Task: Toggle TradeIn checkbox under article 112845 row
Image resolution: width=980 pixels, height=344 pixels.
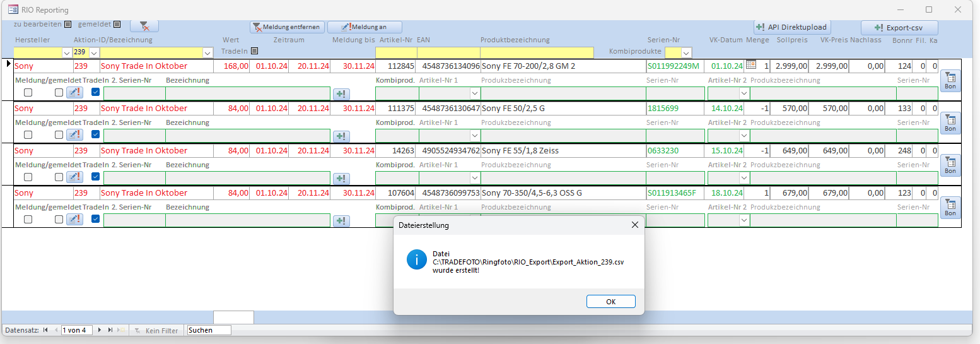Action: [x=96, y=92]
